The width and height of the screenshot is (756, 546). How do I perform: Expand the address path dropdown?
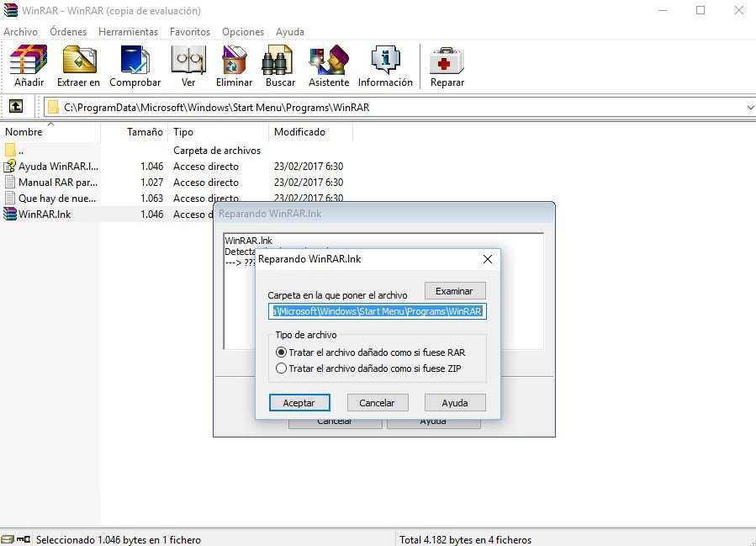pyautogui.click(x=749, y=108)
